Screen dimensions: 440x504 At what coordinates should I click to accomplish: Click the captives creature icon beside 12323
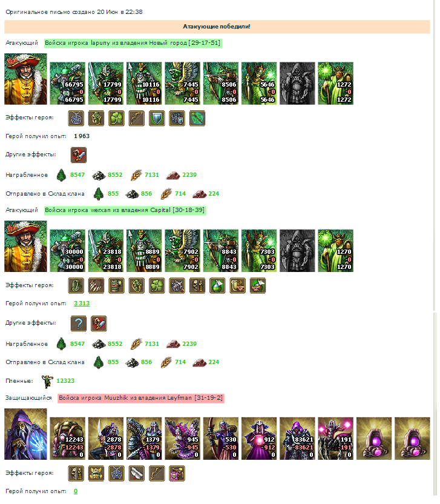pos(48,381)
